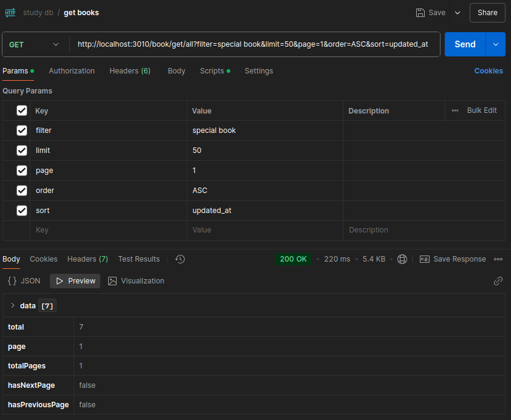Screen dimensions: 511x420
Task: Open the Settings tab
Action: point(259,71)
